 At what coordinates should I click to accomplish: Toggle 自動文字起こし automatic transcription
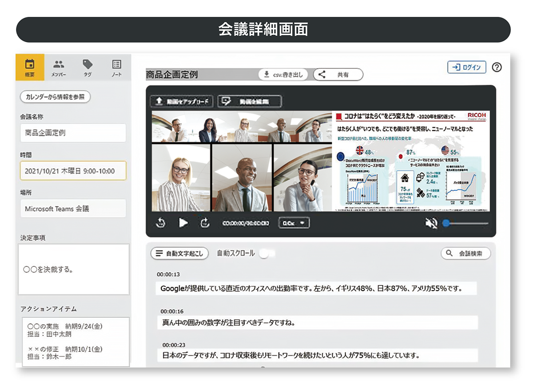179,253
